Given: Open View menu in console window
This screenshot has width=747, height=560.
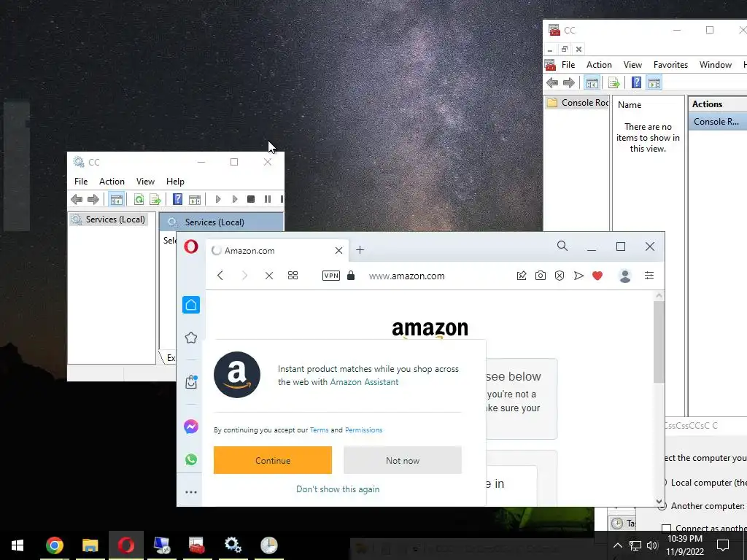Looking at the screenshot, I should 632,65.
